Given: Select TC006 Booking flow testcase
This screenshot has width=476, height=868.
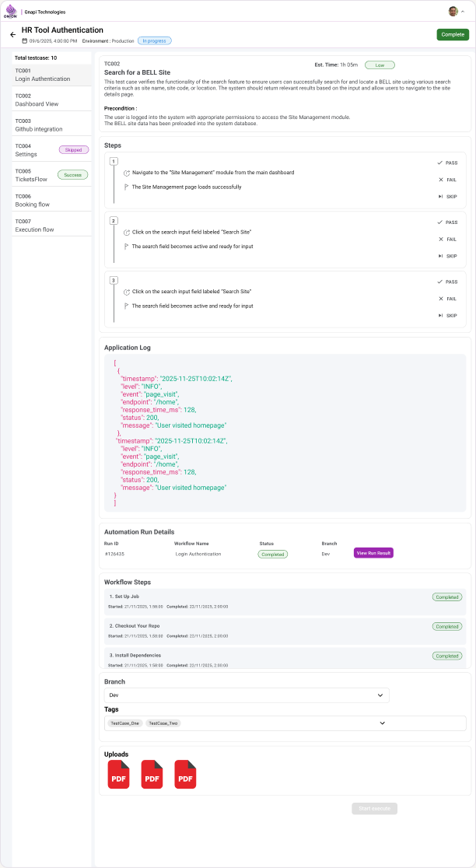Looking at the screenshot, I should [x=52, y=201].
